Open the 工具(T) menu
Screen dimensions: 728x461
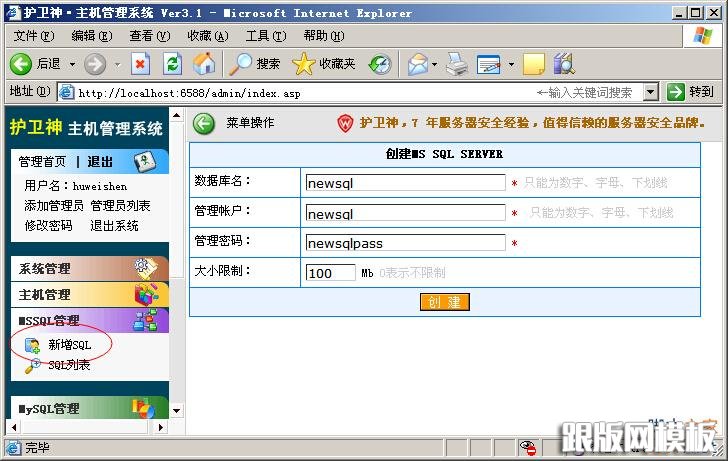coord(266,36)
